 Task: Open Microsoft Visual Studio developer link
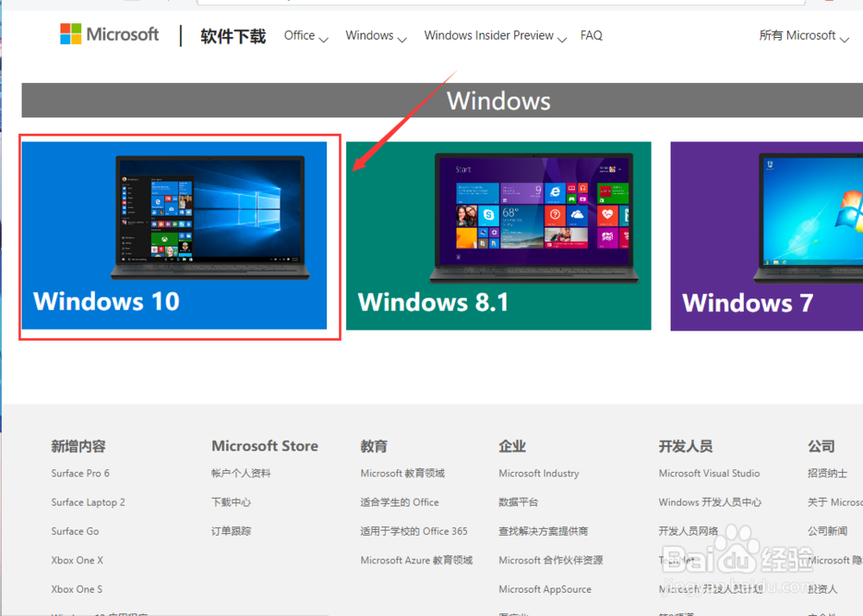pyautogui.click(x=709, y=473)
